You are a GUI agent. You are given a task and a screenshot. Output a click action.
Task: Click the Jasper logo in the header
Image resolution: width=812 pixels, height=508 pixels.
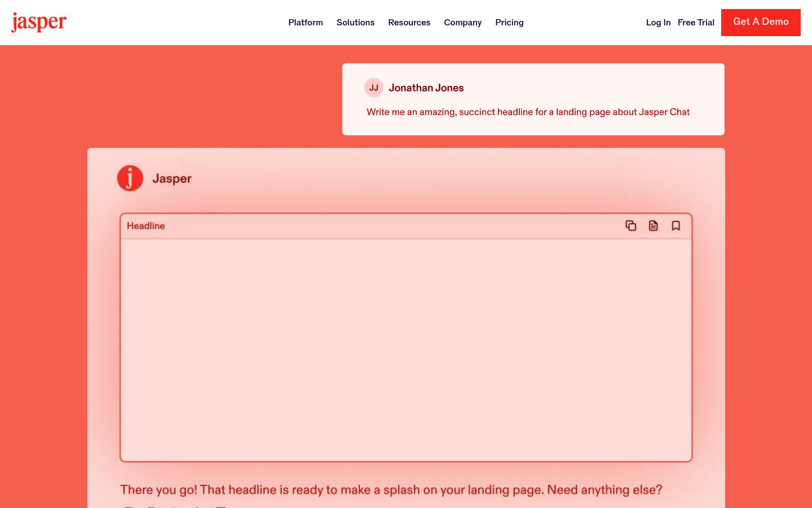click(39, 22)
